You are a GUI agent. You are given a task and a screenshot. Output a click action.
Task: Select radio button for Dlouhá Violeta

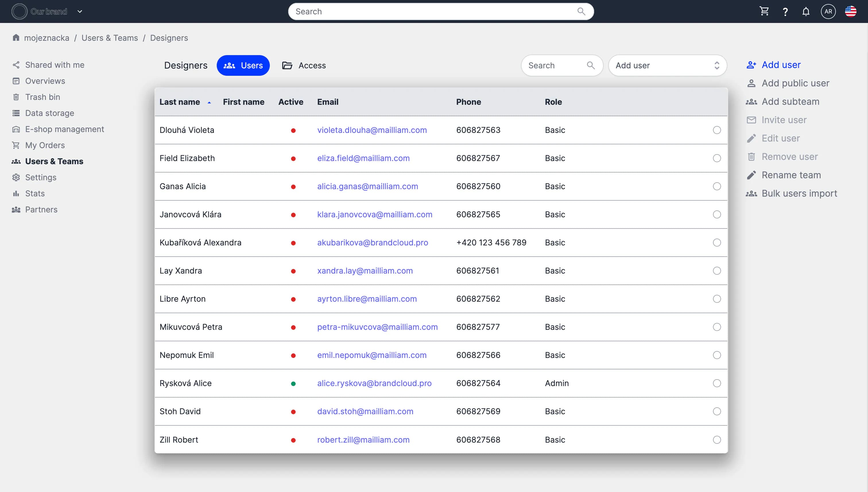point(717,130)
